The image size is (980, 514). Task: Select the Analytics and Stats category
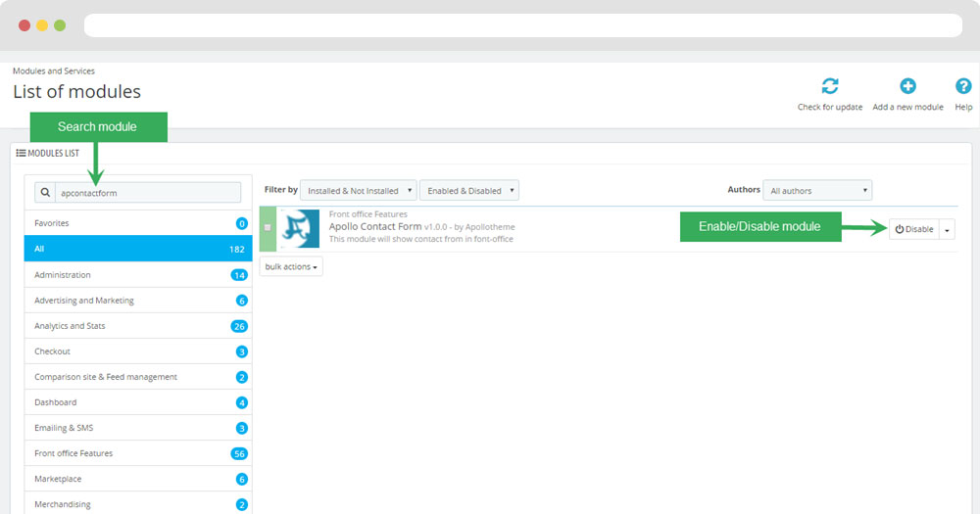click(x=138, y=326)
